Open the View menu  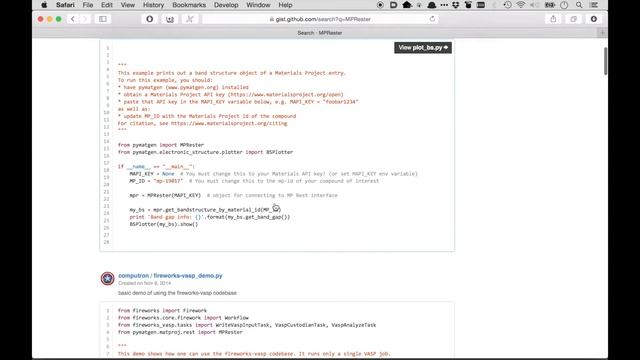pyautogui.click(x=127, y=5)
